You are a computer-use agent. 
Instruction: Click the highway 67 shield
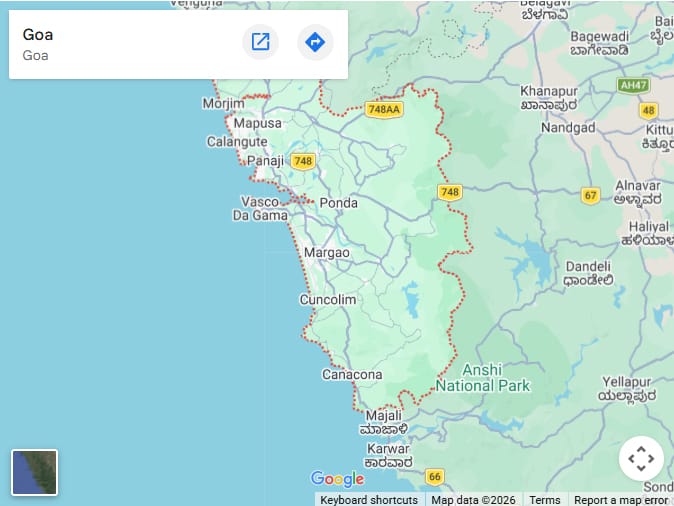click(590, 196)
